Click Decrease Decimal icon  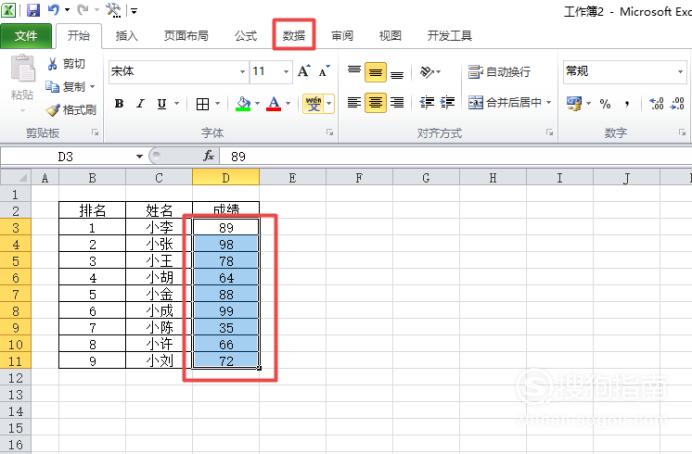[677, 104]
